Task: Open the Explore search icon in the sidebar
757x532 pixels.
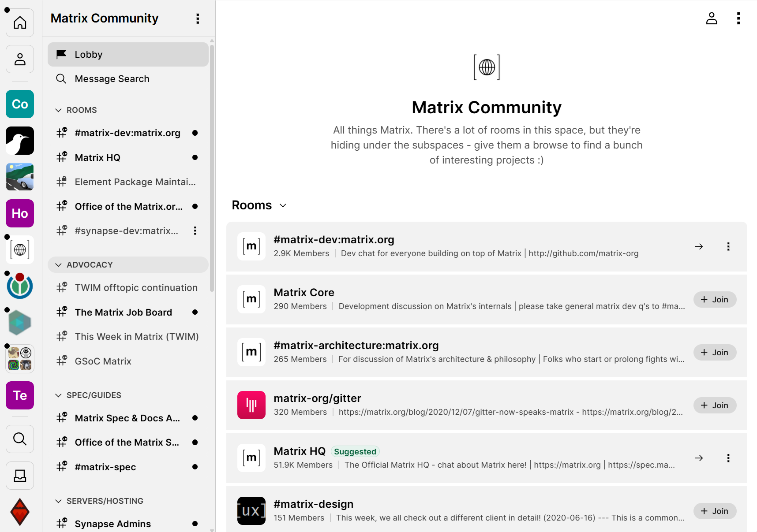Action: [x=20, y=439]
